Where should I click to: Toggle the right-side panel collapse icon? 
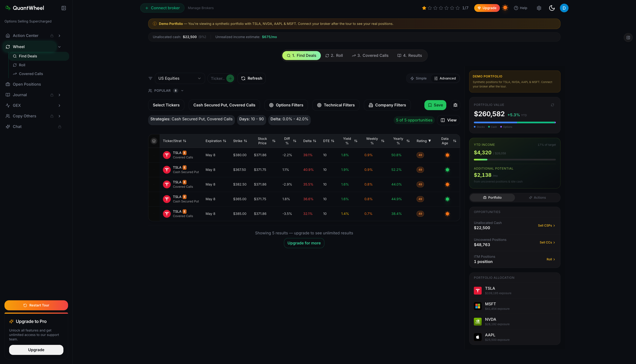628,38
